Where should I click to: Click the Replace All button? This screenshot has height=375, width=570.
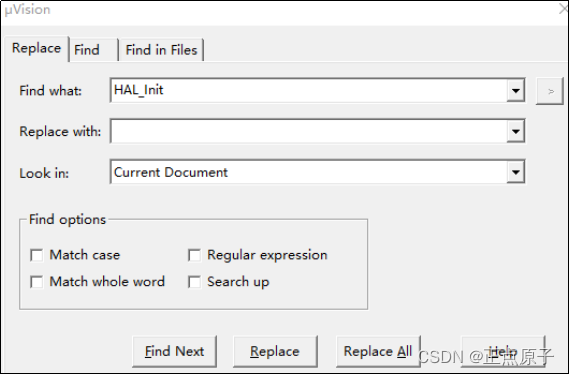coord(378,351)
